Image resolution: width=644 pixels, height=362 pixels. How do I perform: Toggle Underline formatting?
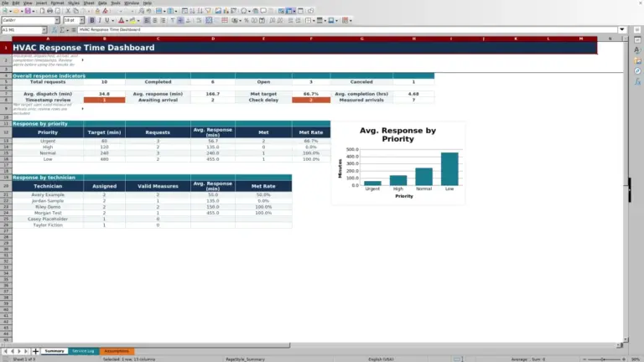coord(107,20)
